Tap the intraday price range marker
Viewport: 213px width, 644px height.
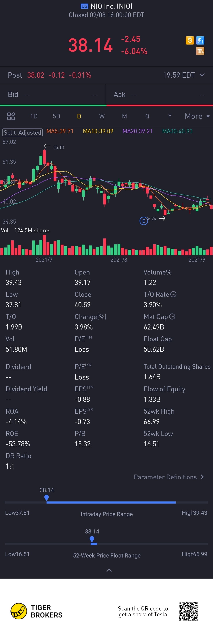pyautogui.click(x=47, y=498)
